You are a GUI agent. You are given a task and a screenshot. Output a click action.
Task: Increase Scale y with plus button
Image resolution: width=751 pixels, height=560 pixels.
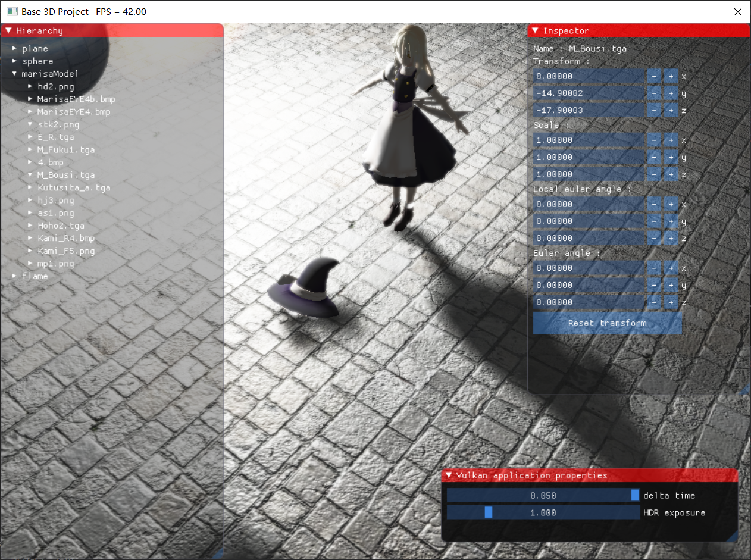tap(671, 157)
